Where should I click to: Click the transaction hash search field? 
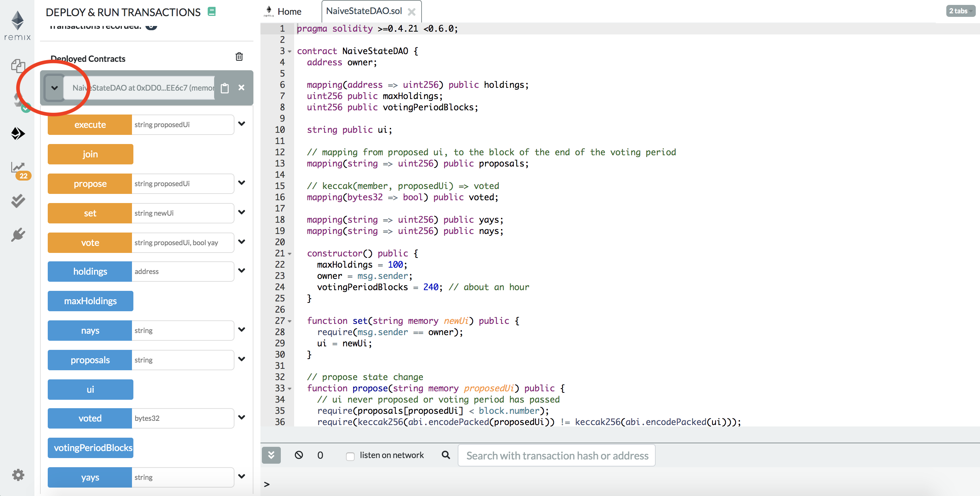pos(556,456)
